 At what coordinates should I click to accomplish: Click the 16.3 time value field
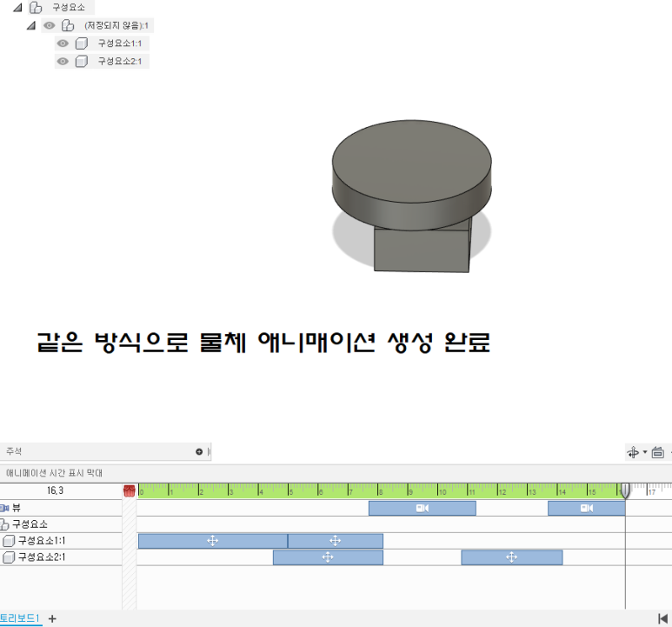coord(56,490)
